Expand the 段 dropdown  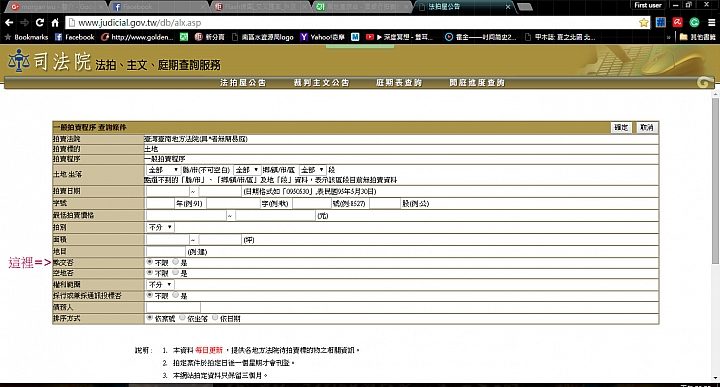pos(313,170)
